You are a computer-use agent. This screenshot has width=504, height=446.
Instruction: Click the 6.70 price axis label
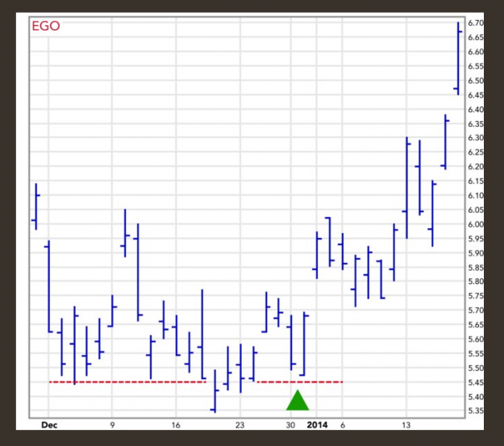click(476, 23)
